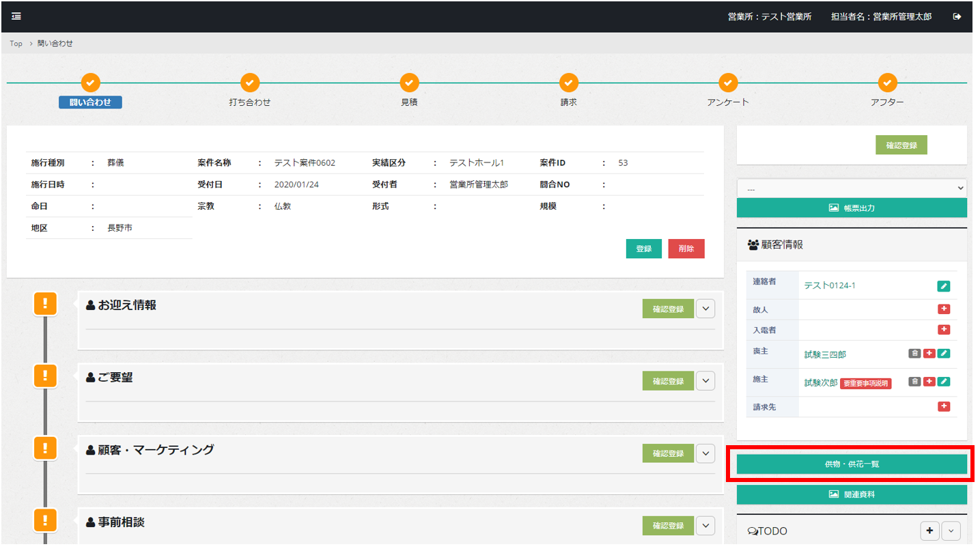980x551 pixels.
Task: Open the 供物・供花一覧 list
Action: pyautogui.click(x=852, y=464)
